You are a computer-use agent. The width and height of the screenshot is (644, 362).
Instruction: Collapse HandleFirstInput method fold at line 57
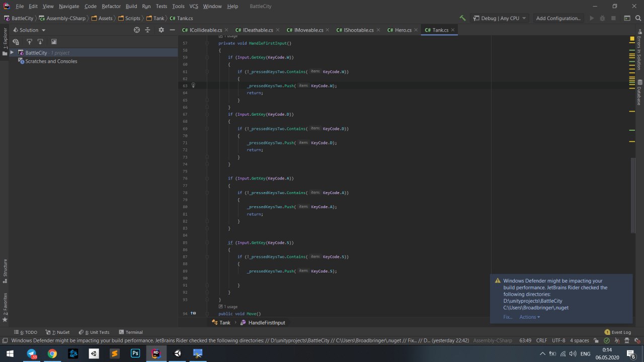tap(207, 43)
